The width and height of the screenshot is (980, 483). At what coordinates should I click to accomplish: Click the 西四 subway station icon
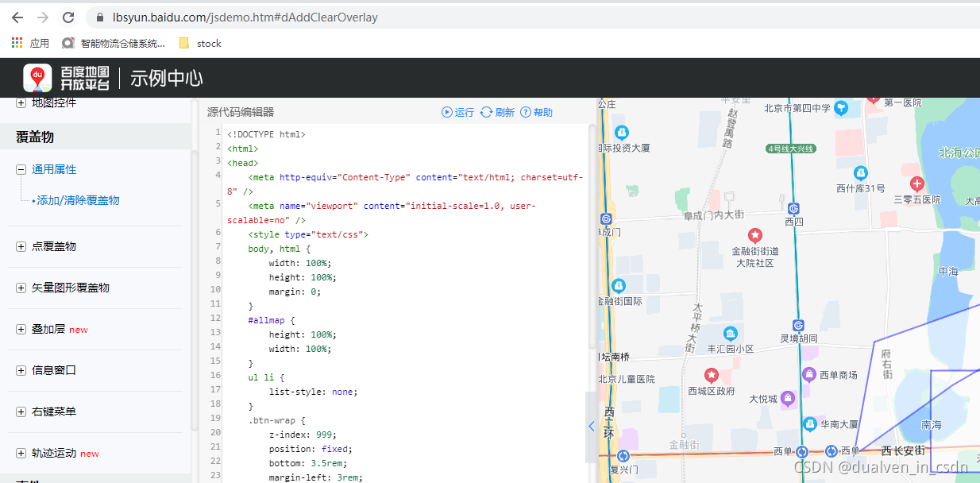[793, 208]
